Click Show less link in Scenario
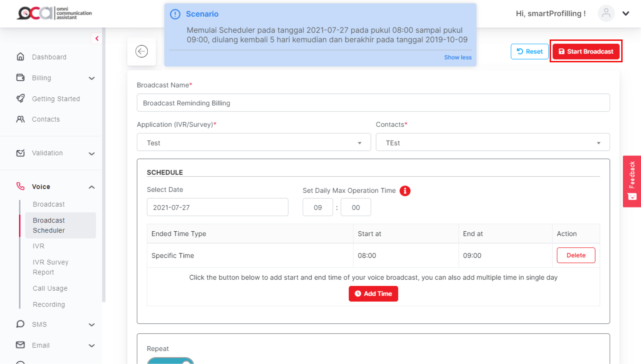Screen dimensions: 641x364 (458, 57)
